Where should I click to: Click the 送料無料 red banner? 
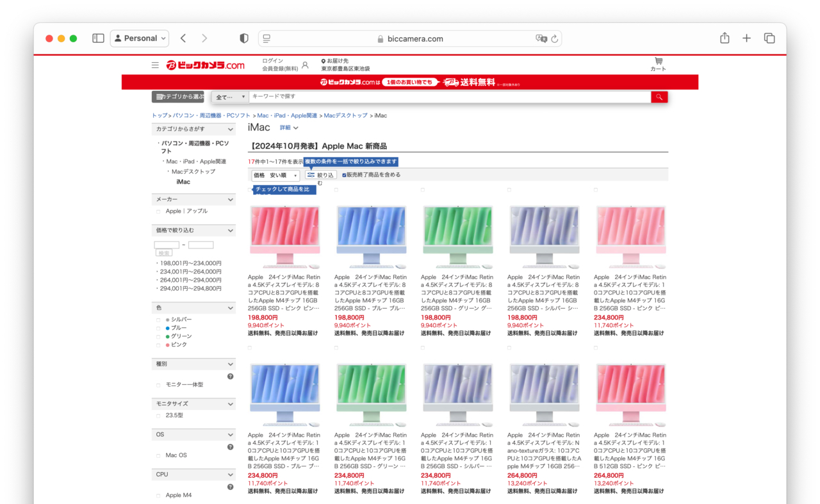pos(410,82)
